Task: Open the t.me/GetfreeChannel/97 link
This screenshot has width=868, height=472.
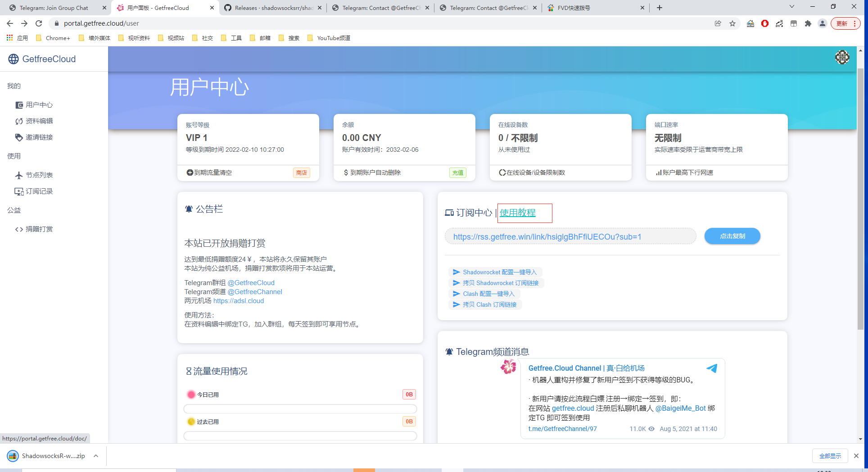Action: click(562, 429)
